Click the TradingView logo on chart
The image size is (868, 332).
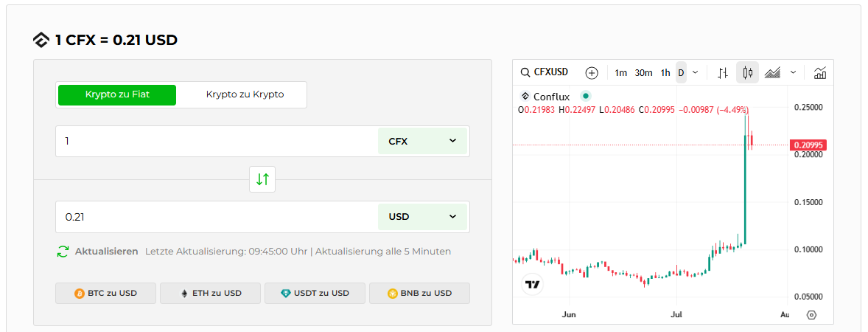pyautogui.click(x=533, y=284)
